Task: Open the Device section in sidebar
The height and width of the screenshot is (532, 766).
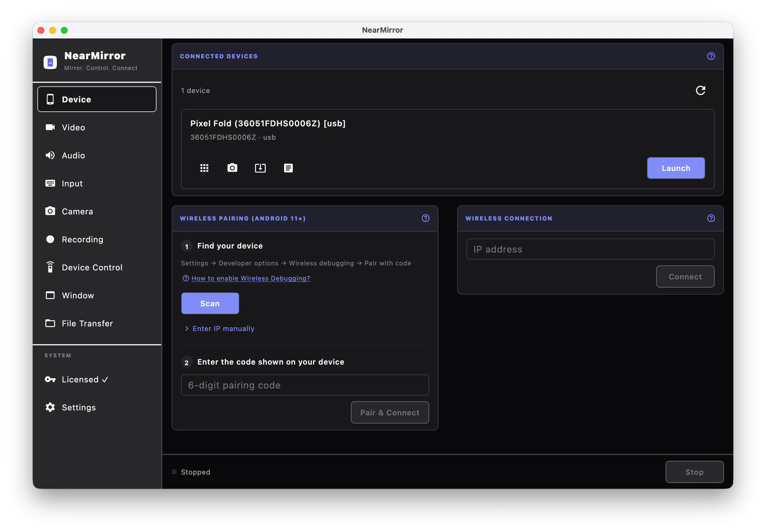Action: (97, 99)
